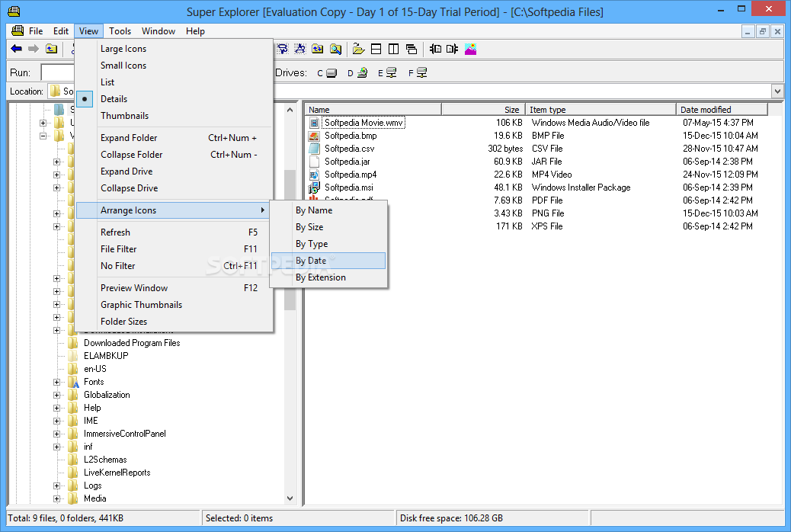Select the Softpedia.mp4 file name
Viewport: 791px width, 532px height.
(x=351, y=175)
